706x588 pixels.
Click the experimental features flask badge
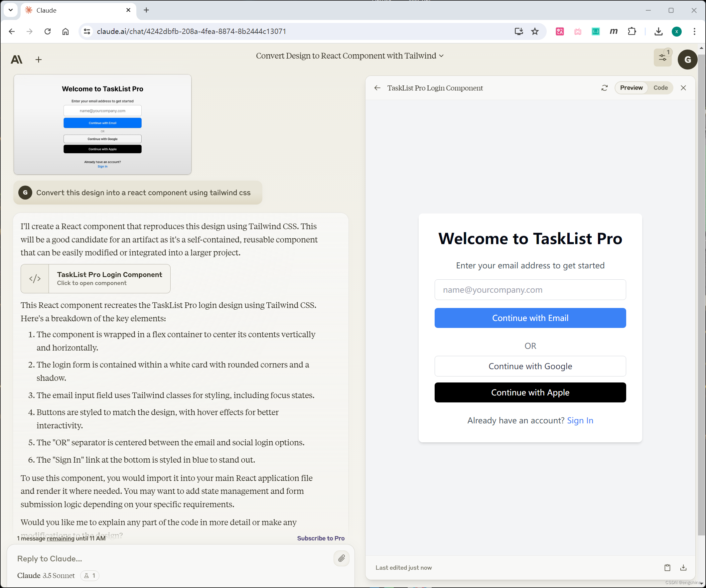(x=90, y=576)
